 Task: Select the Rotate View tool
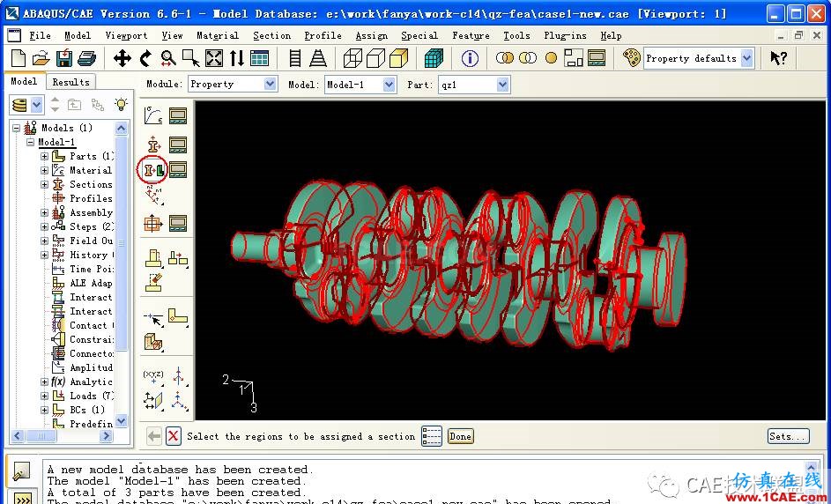pos(145,58)
